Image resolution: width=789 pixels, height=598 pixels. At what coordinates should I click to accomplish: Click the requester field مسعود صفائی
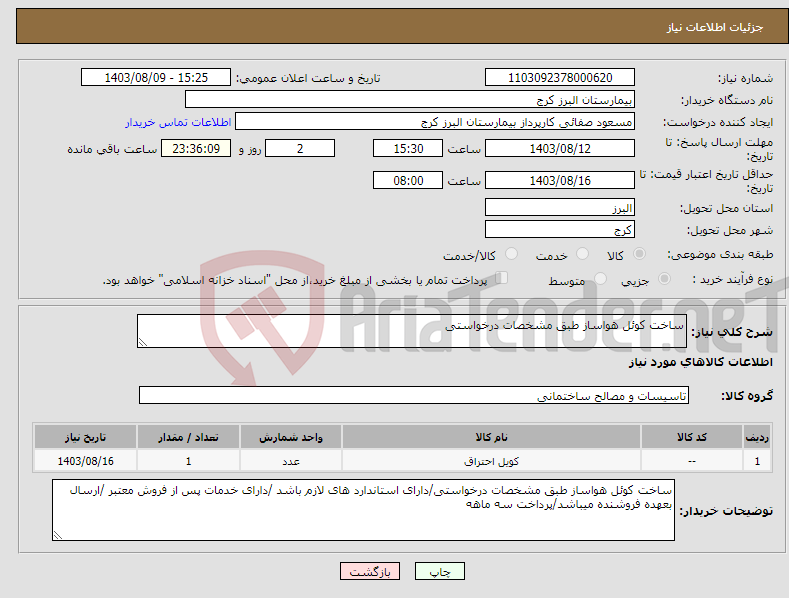[435, 121]
